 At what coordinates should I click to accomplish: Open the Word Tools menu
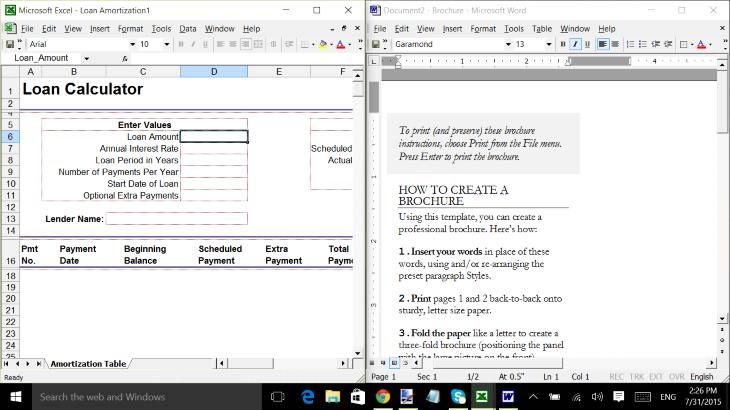click(514, 29)
